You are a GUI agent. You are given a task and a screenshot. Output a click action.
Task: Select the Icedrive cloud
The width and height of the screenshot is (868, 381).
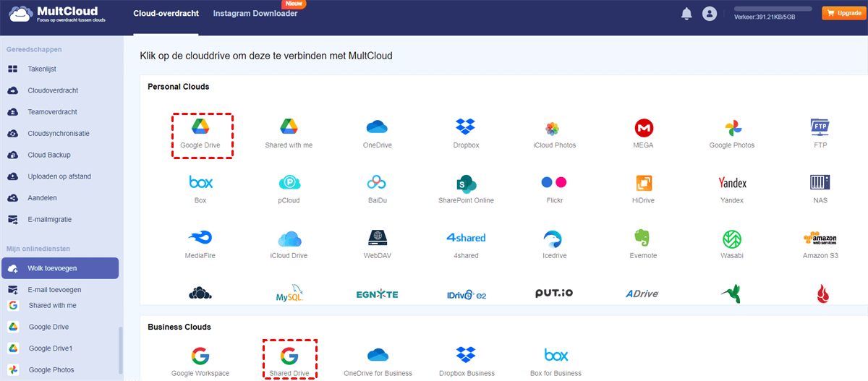coord(554,244)
